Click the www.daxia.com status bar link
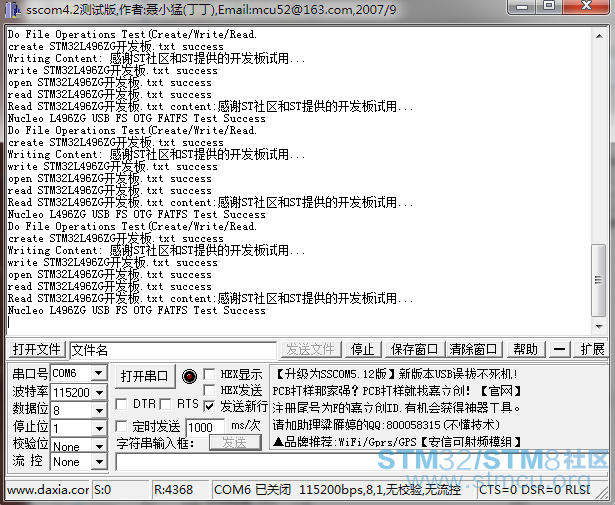 48,490
